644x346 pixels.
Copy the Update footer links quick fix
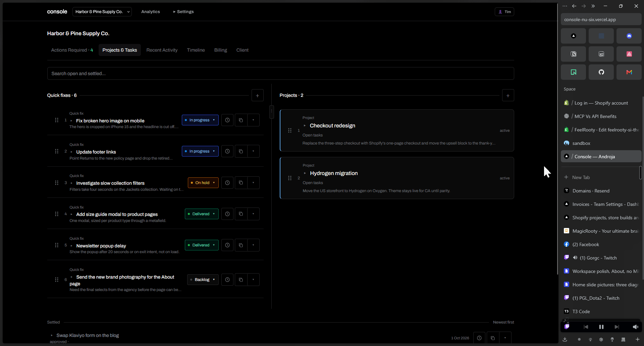coord(241,151)
